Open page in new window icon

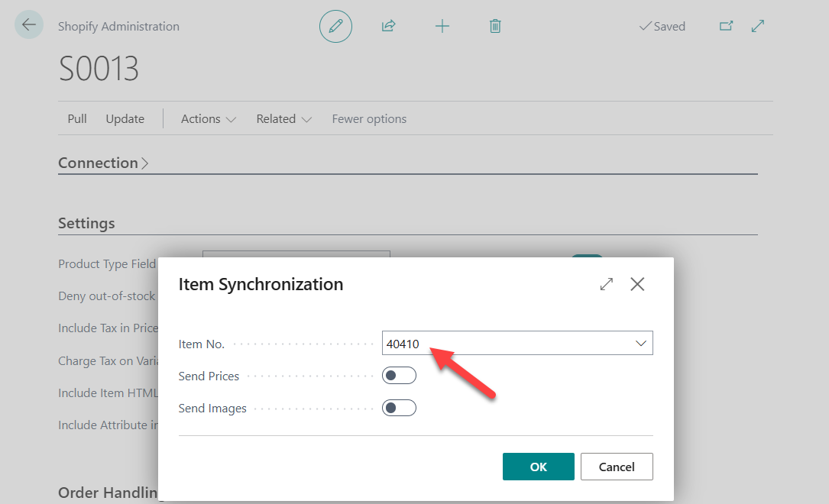pos(726,26)
